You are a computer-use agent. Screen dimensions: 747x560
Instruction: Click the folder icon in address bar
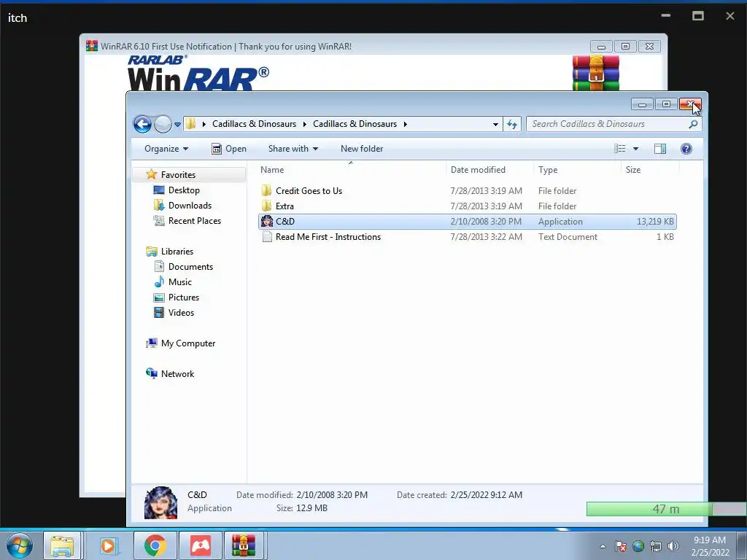(190, 124)
